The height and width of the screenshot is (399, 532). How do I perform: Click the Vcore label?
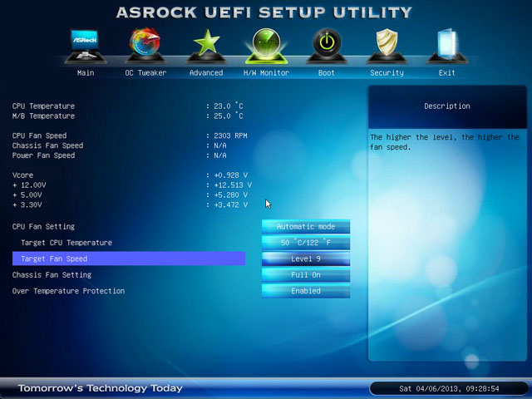pos(22,175)
